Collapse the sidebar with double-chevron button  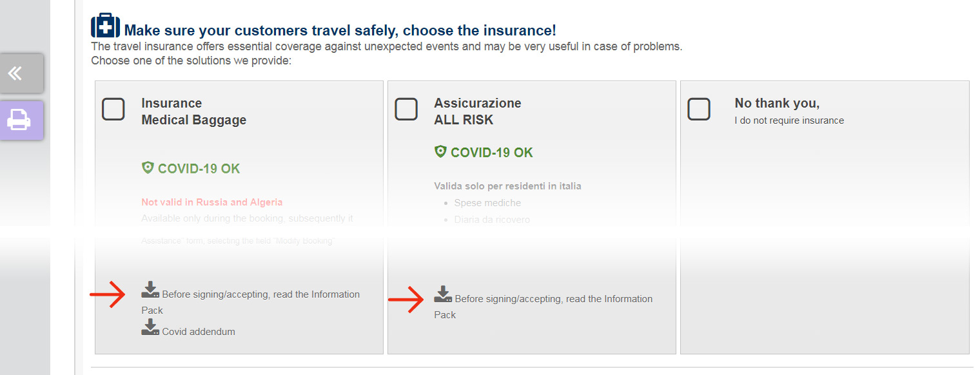coord(21,73)
